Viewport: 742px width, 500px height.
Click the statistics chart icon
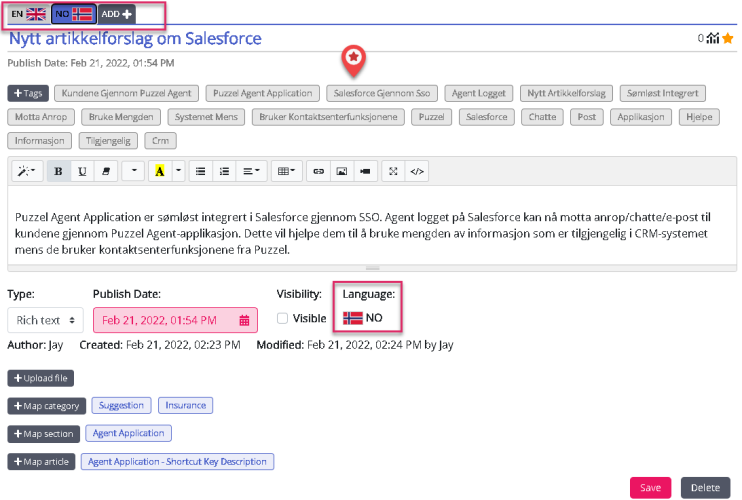[x=713, y=38]
